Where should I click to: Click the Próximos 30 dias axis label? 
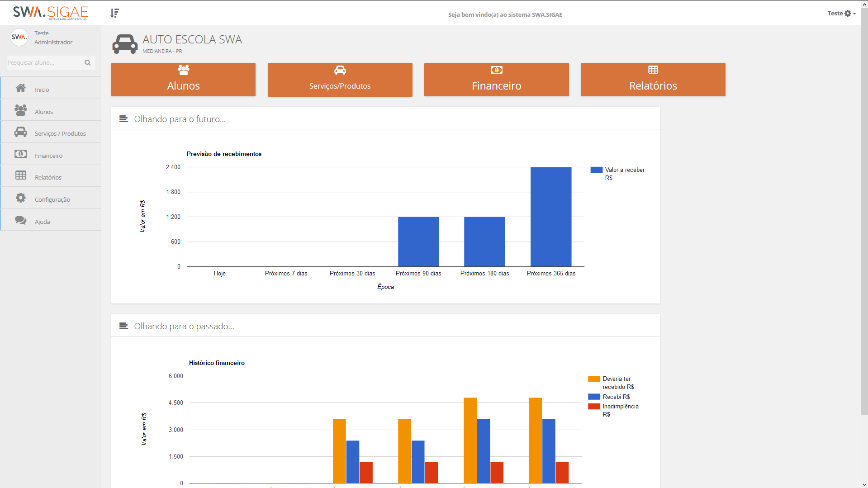tap(352, 274)
